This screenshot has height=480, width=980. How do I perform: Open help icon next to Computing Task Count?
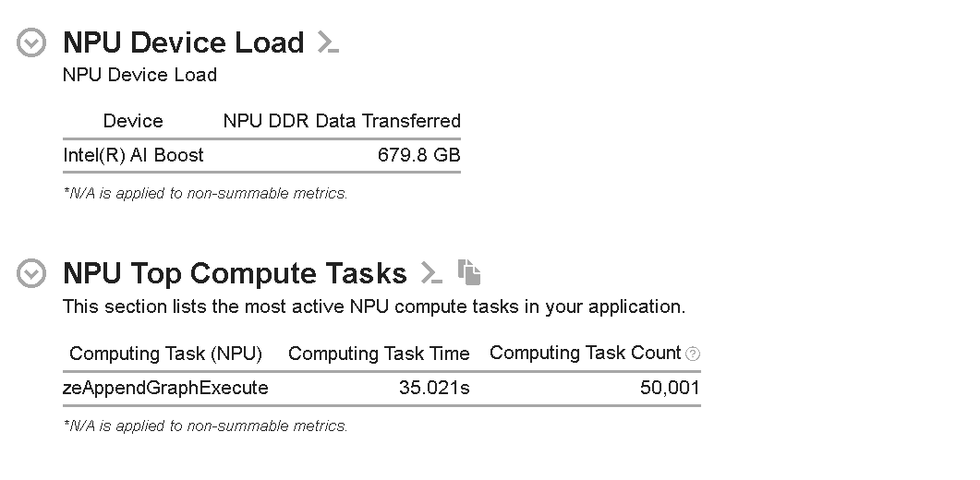[x=693, y=354]
